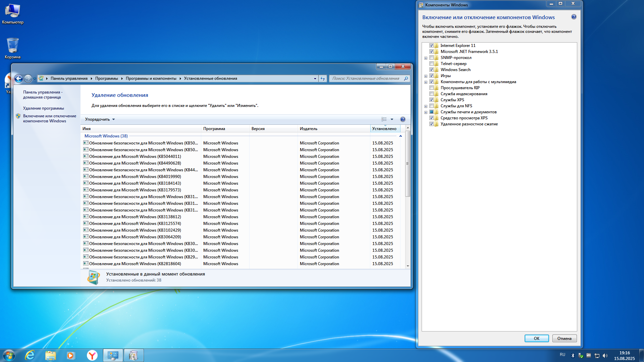This screenshot has width=644, height=362.
Task: Toggle Службы XPS checkbox
Action: click(431, 100)
